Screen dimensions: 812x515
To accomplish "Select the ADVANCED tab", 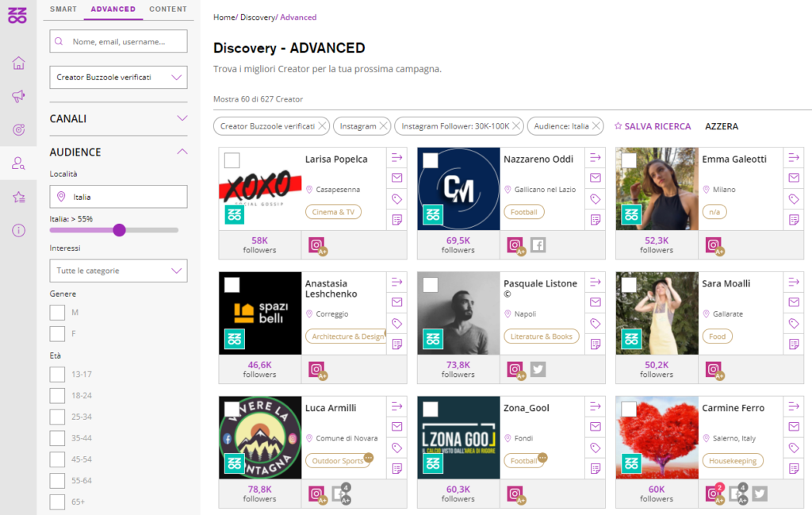I will tap(113, 10).
